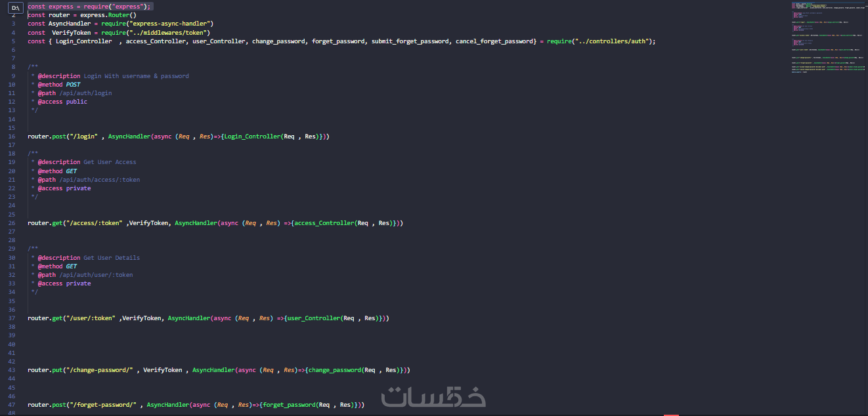Image resolution: width=868 pixels, height=416 pixels.
Task: Click the "/user/:token" route string
Action: click(93, 318)
